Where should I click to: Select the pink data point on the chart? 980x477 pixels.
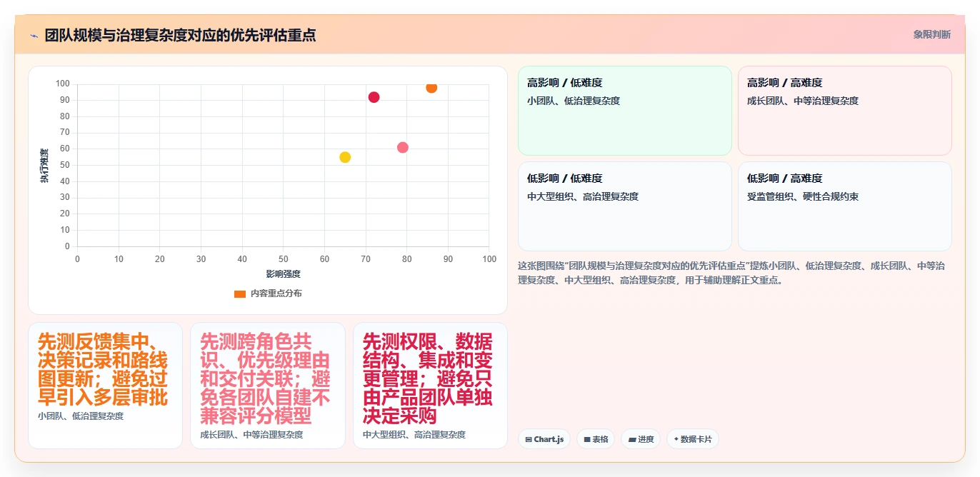pyautogui.click(x=403, y=147)
